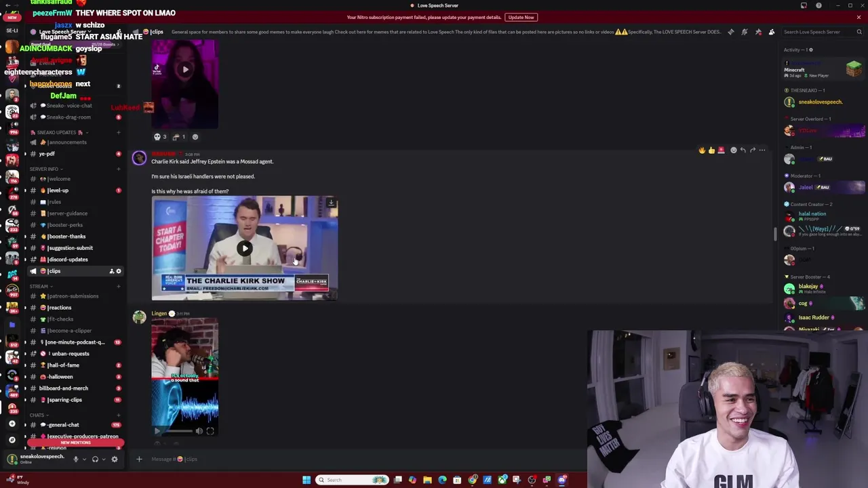Image resolution: width=868 pixels, height=488 pixels.
Task: Open Minecraft activity card
Action: [x=823, y=70]
